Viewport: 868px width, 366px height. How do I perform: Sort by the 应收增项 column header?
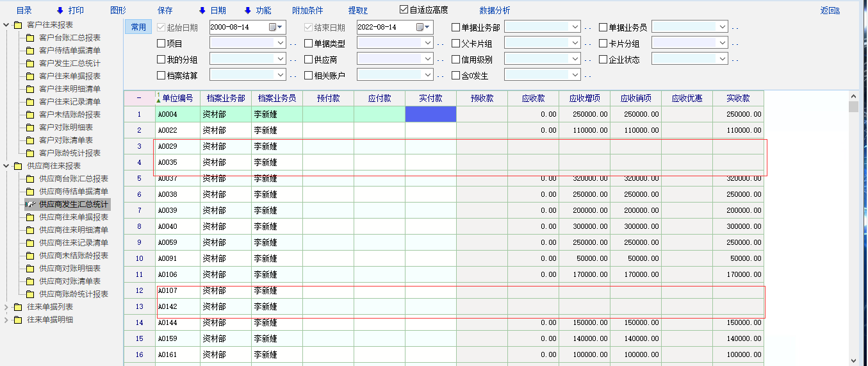[x=584, y=99]
